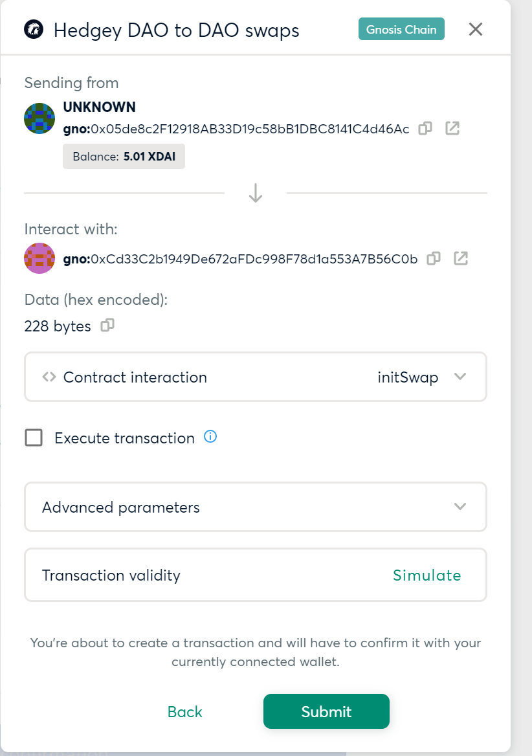Click the code brackets icon beside Contract interaction
The width and height of the screenshot is (532, 756).
click(49, 377)
